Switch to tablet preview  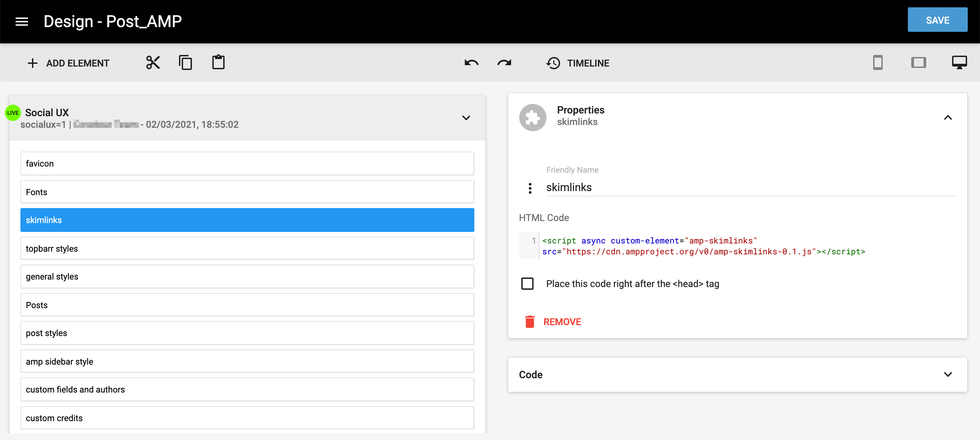pyautogui.click(x=918, y=63)
